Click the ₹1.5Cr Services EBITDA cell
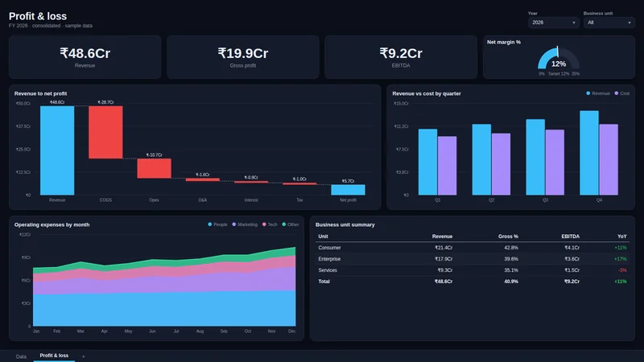Image resolution: width=644 pixels, height=362 pixels. [572, 270]
